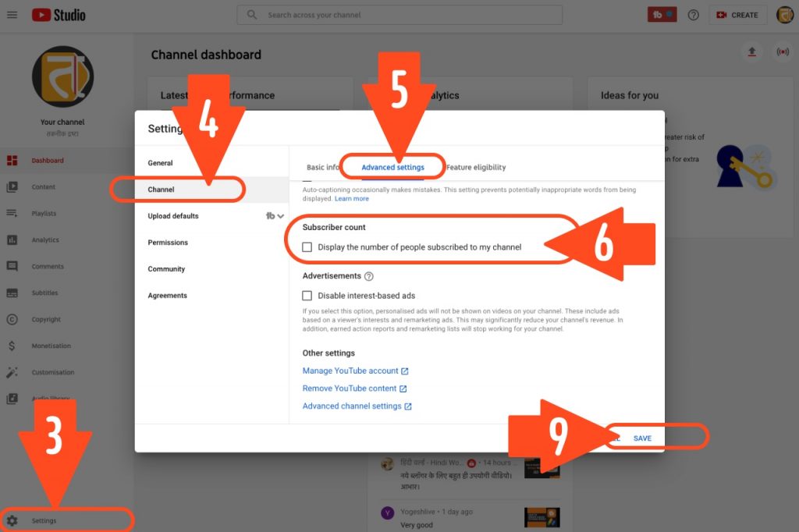Viewport: 799px width, 532px height.
Task: Click the Analytics bar chart icon
Action: coord(12,239)
